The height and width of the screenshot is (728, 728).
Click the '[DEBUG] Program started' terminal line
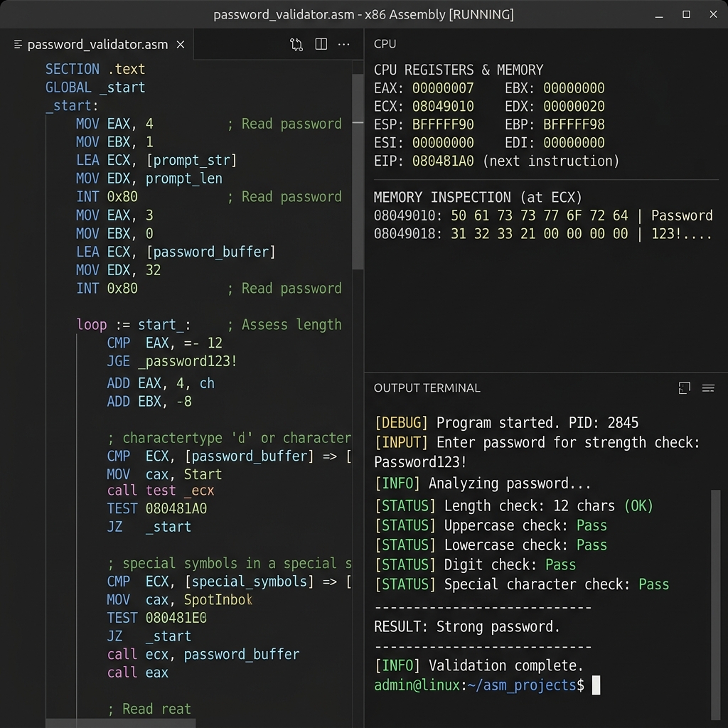(506, 423)
